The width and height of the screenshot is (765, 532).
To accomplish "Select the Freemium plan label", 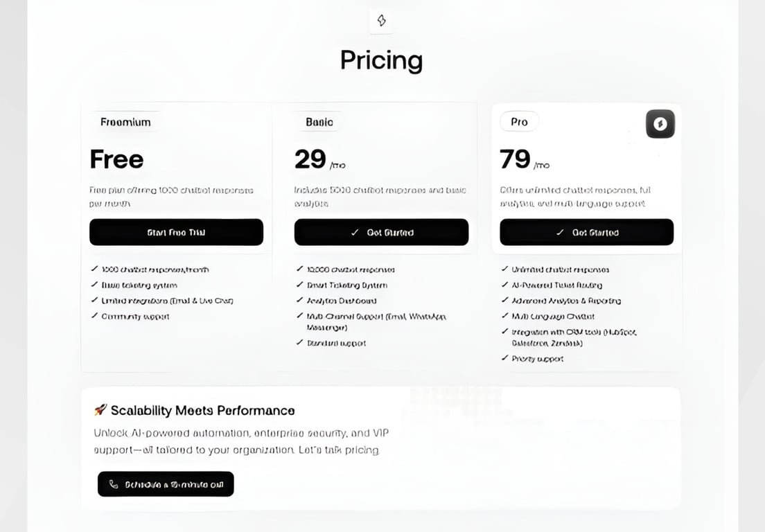I will [125, 122].
